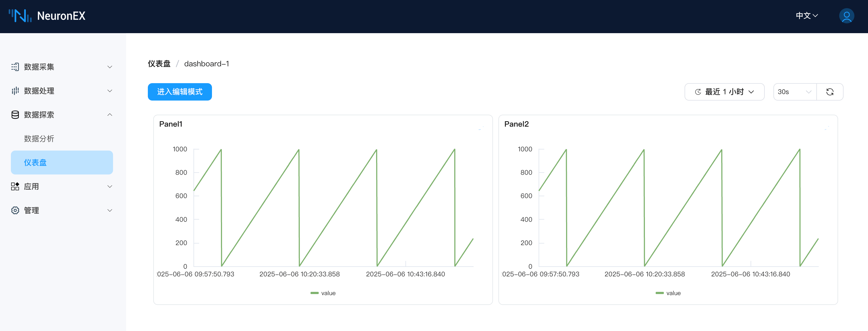The width and height of the screenshot is (868, 331).
Task: Click the 管理 gear icon
Action: coord(15,210)
